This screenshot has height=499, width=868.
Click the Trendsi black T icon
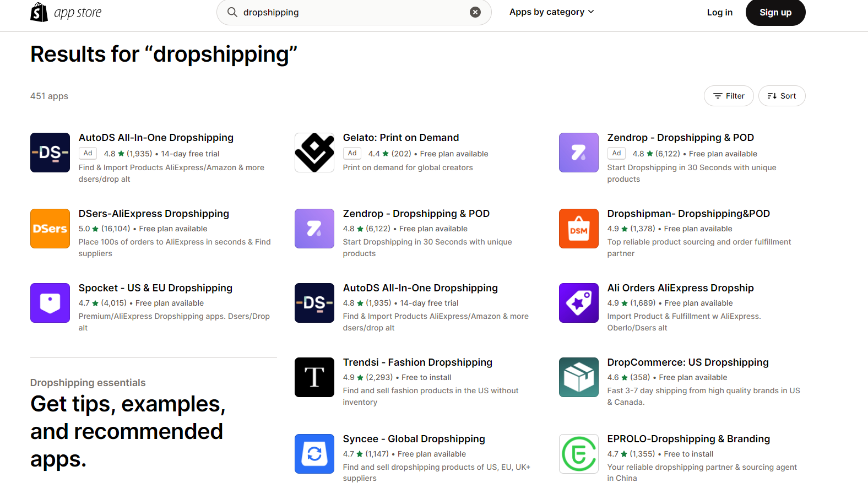[x=314, y=377]
